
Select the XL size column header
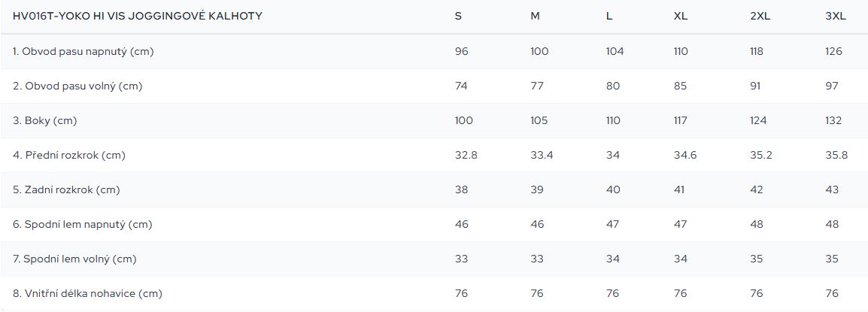[681, 17]
